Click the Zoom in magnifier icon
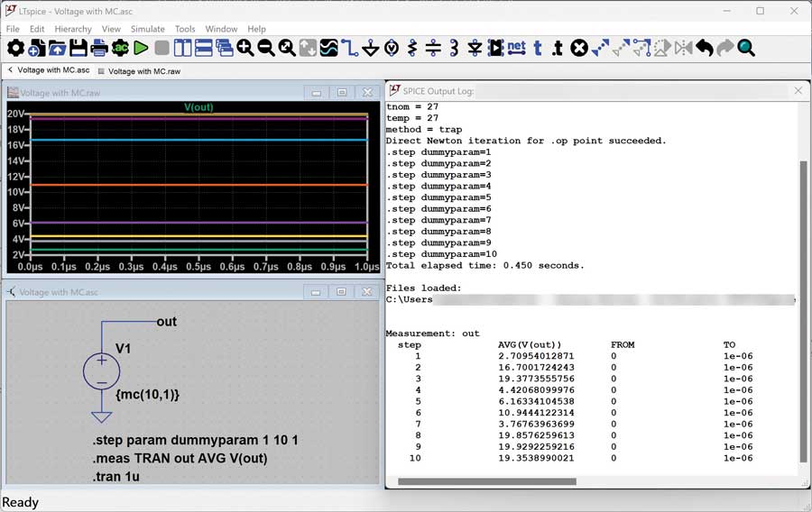This screenshot has width=812, height=512. point(245,48)
